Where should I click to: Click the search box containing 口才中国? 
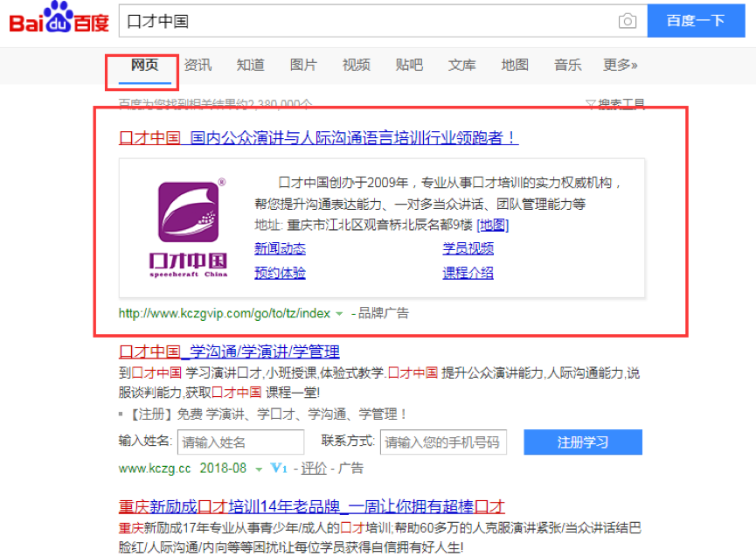click(x=367, y=21)
